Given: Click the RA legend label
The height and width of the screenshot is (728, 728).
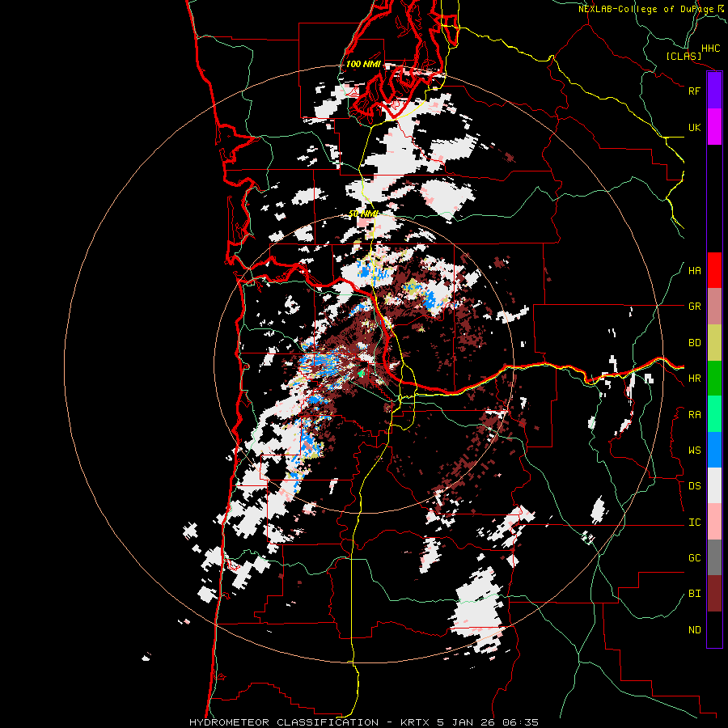Looking at the screenshot, I should tap(694, 415).
